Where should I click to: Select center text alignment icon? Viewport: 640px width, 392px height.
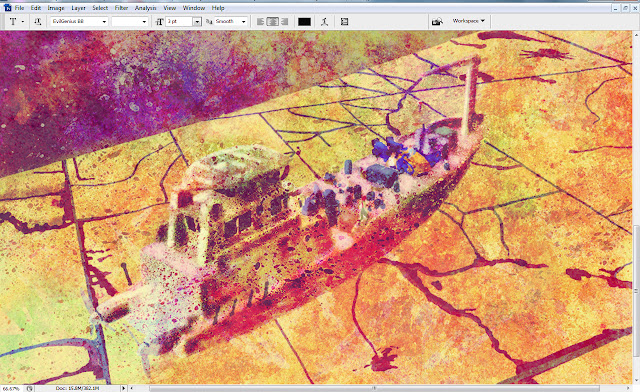[x=272, y=22]
